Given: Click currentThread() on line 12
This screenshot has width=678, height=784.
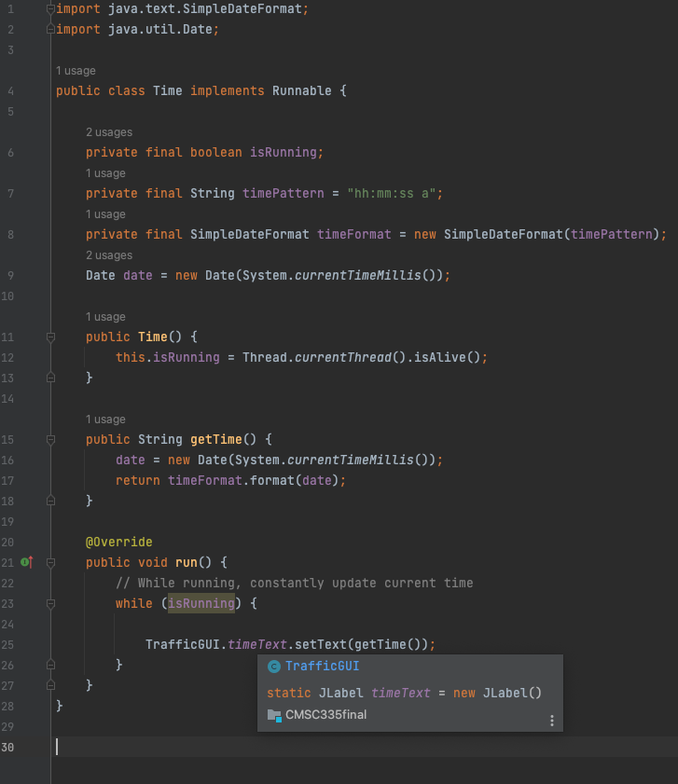Looking at the screenshot, I should (x=351, y=357).
